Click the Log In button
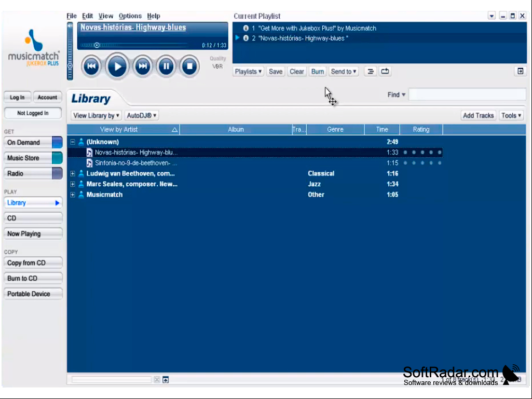This screenshot has height=399, width=532. (17, 98)
